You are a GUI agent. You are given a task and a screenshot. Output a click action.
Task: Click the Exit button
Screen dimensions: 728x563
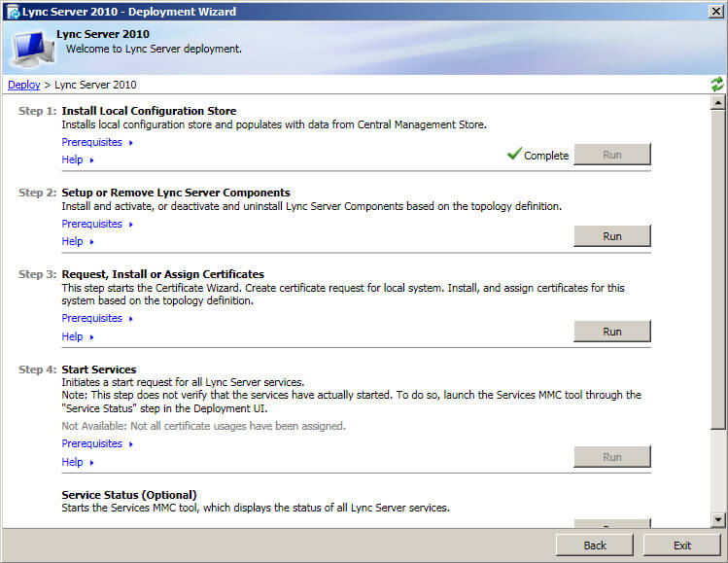click(682, 545)
